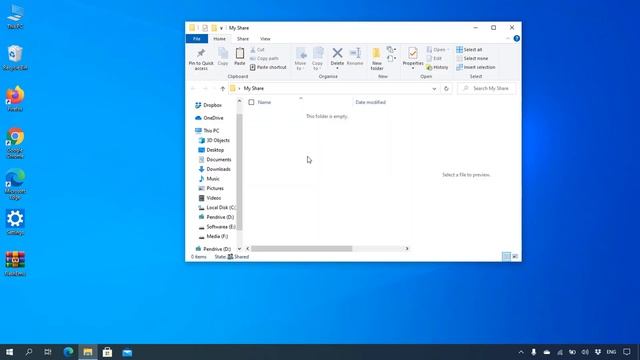Image resolution: width=640 pixels, height=360 pixels.
Task: Click the Paste clipboard icon
Action: (240, 53)
